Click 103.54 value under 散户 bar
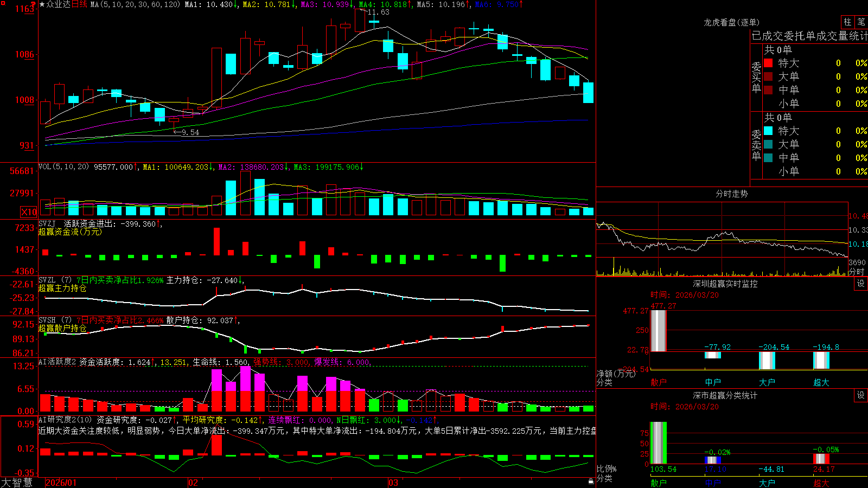Image resolution: width=868 pixels, height=488 pixels. tap(663, 469)
